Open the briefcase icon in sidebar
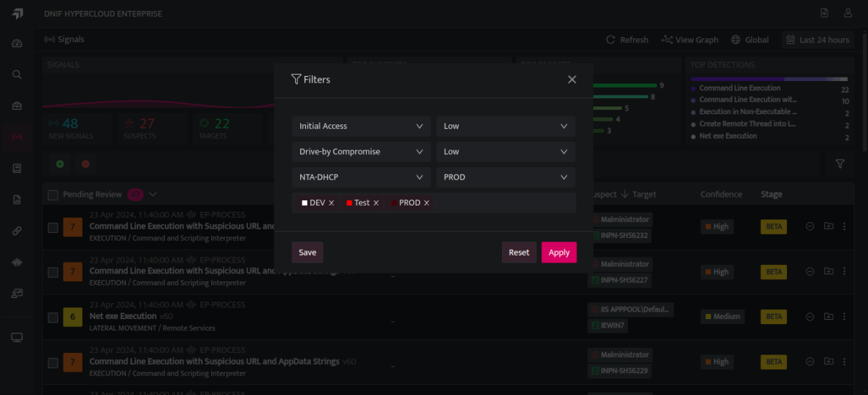 17,106
